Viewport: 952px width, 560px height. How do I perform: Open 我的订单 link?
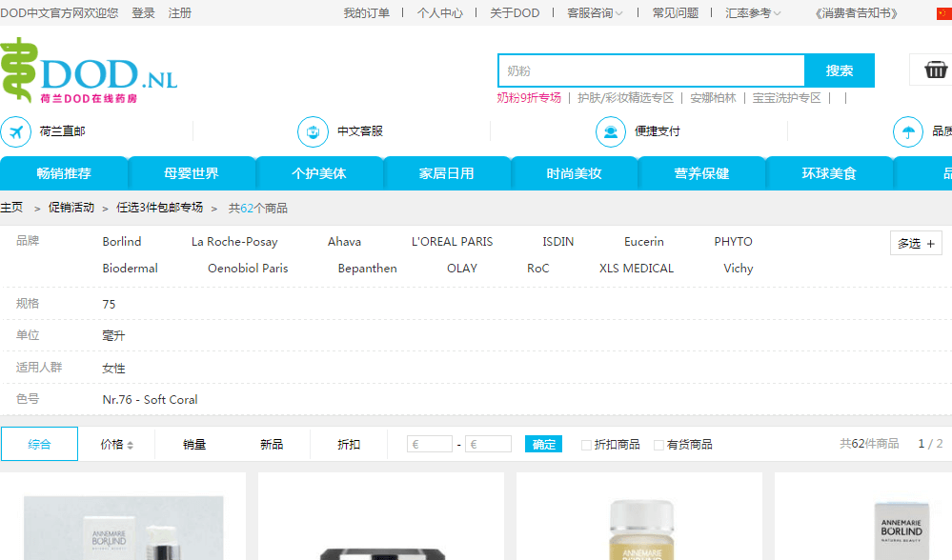tap(366, 13)
